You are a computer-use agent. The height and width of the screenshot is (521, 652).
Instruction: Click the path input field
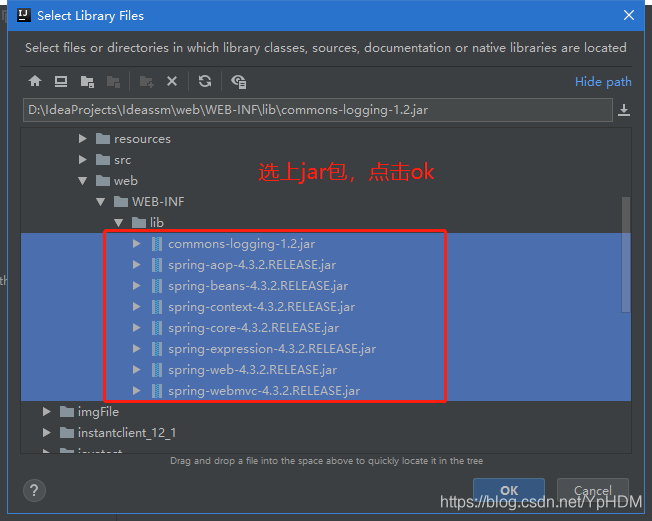tap(318, 110)
